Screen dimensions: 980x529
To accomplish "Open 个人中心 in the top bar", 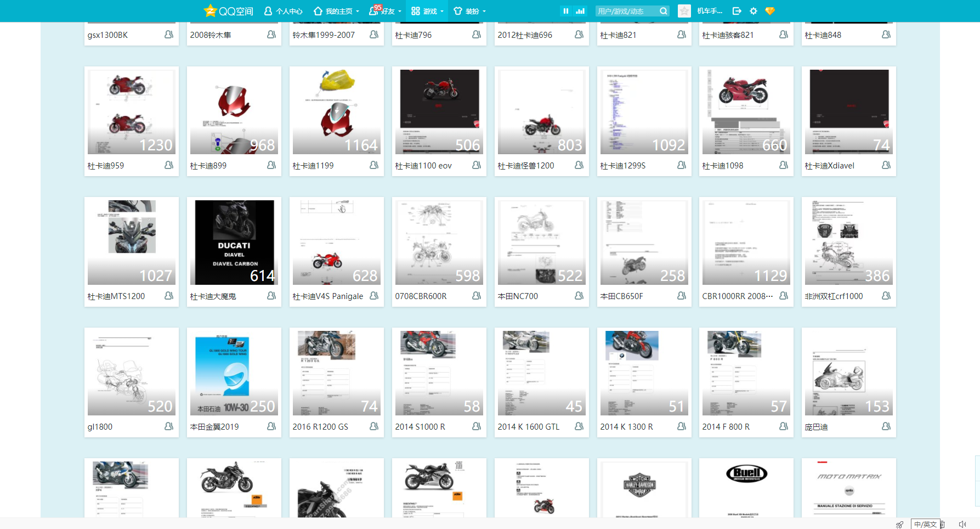I will [283, 11].
